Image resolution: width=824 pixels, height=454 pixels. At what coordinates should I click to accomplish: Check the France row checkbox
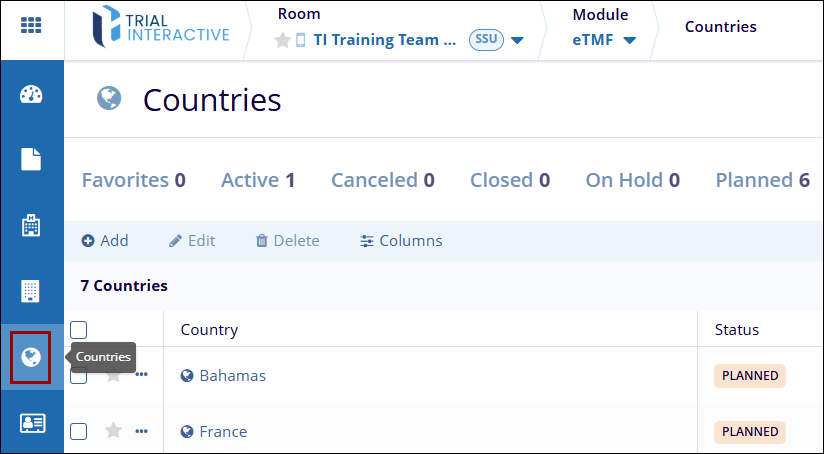coord(79,431)
